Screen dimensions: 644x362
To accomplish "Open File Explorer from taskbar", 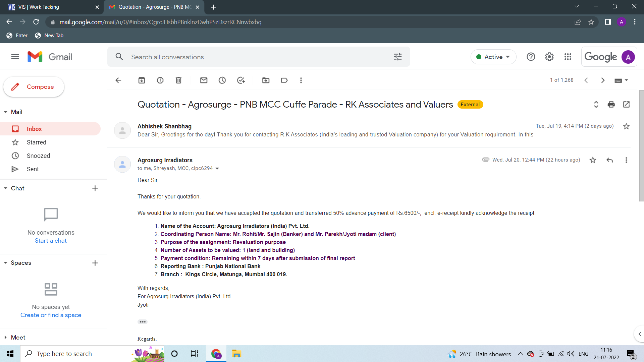I will tap(236, 354).
